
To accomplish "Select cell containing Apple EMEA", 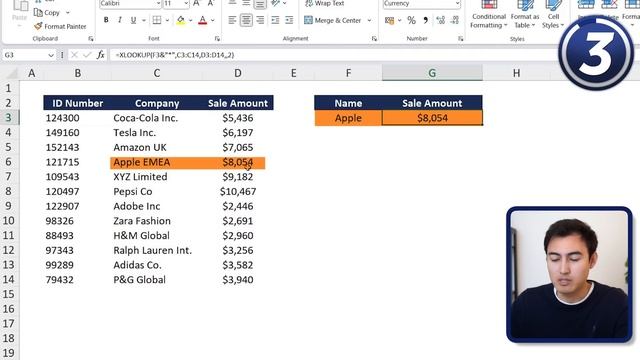I will (x=157, y=162).
